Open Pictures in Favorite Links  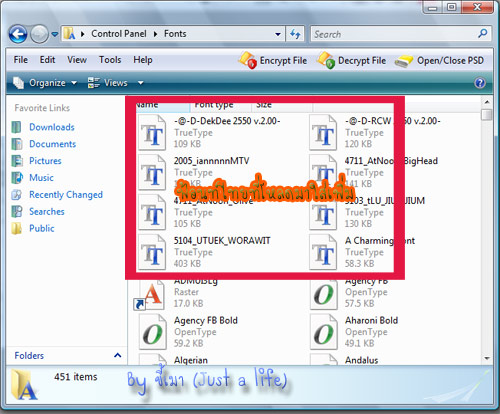[45, 161]
